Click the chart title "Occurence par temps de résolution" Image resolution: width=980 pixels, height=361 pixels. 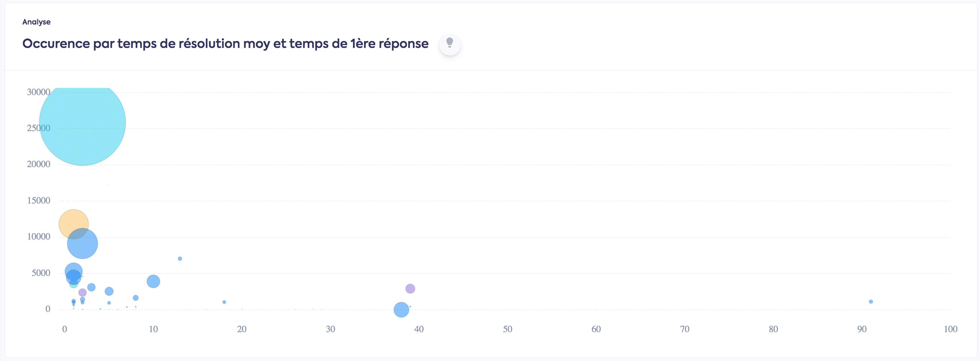pos(225,43)
